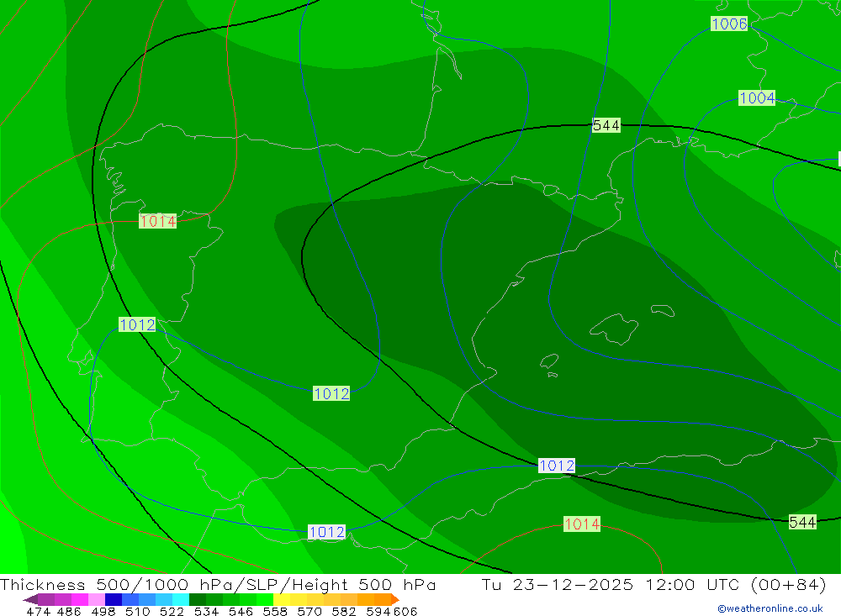Screen dimensions: 841x616
Task: Click the first yellow legend swatch
Action: (x=282, y=599)
